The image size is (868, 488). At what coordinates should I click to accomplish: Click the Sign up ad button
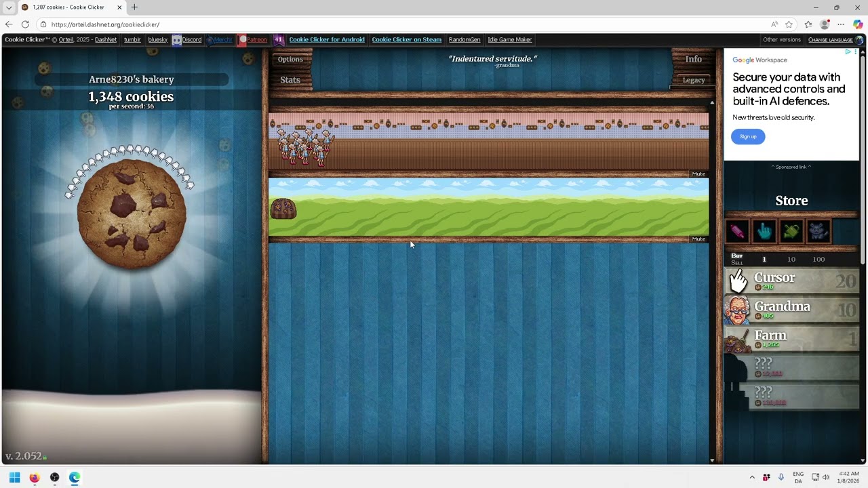(748, 137)
